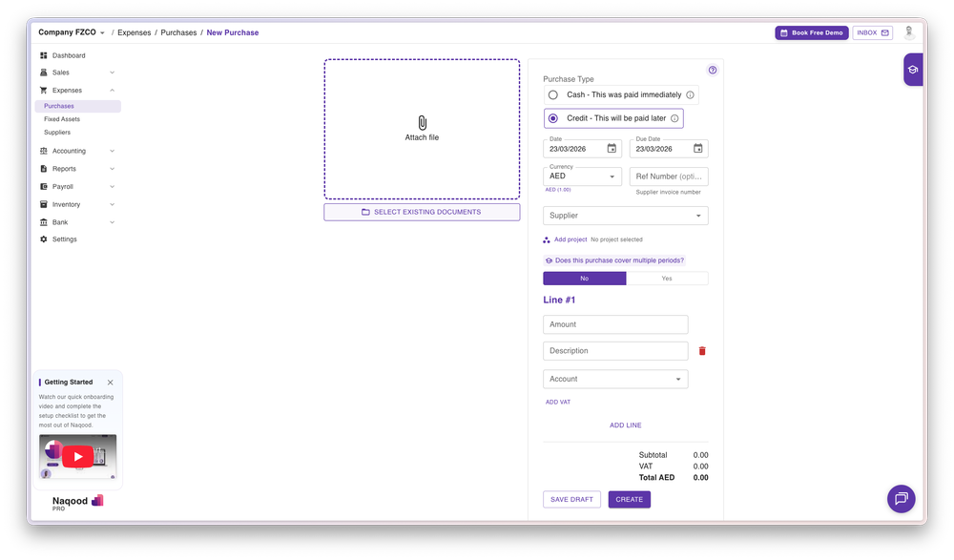Select the Cash purchase type option

[x=553, y=94]
